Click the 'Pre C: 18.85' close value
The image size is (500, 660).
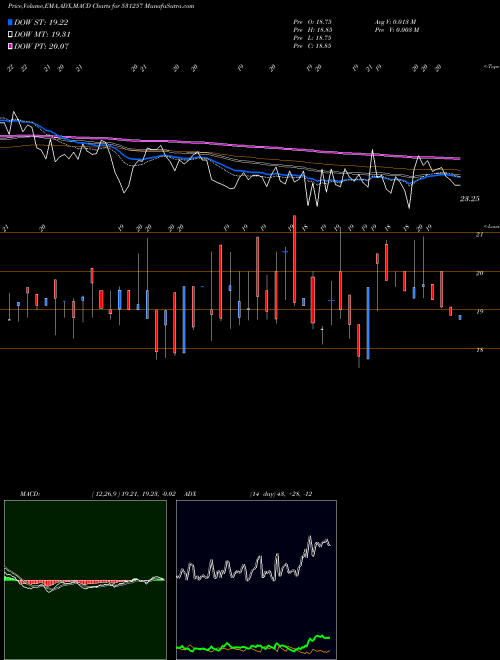[x=312, y=45]
